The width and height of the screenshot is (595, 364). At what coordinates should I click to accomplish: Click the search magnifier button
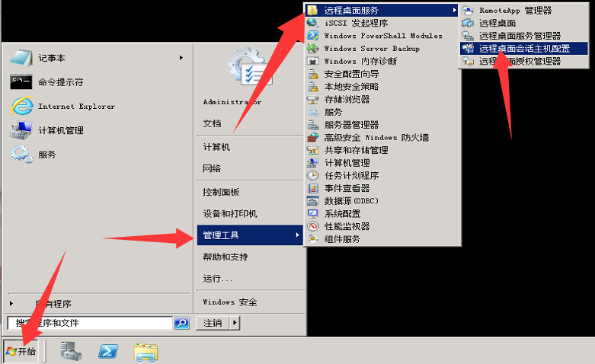click(182, 323)
